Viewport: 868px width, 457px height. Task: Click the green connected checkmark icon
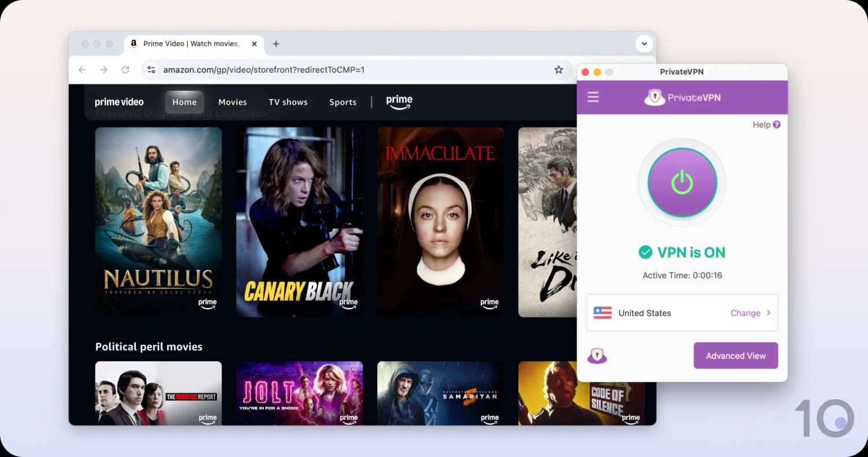[x=645, y=252]
